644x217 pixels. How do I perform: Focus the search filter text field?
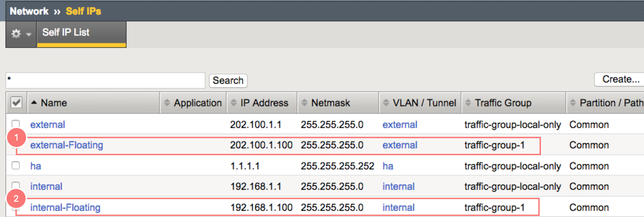pyautogui.click(x=105, y=80)
